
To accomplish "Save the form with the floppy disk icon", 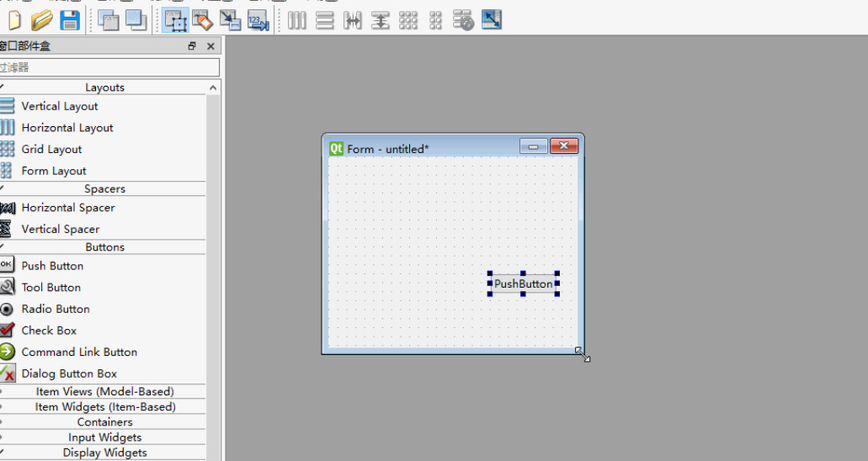I will click(x=70, y=20).
